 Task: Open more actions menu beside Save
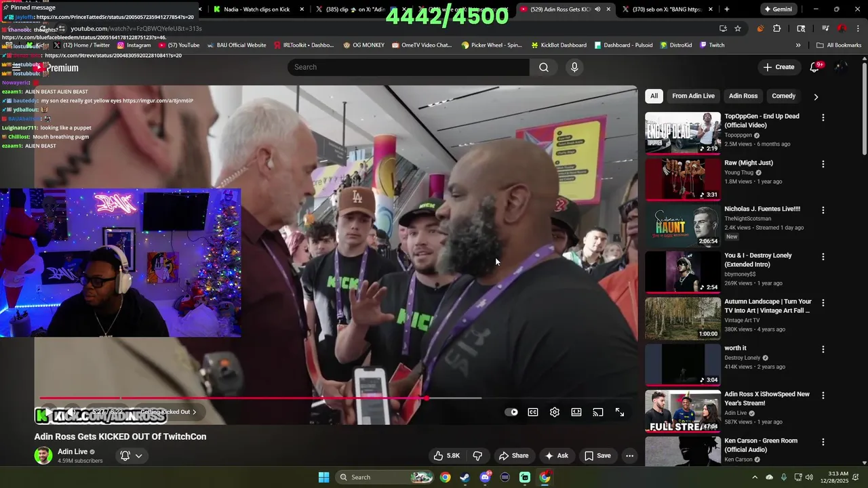click(x=629, y=455)
